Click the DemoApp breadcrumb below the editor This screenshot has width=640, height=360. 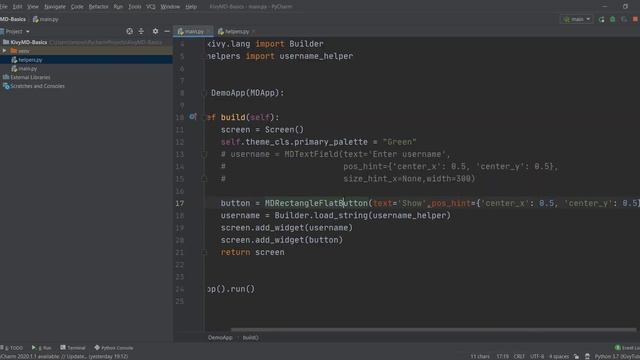[x=220, y=338]
